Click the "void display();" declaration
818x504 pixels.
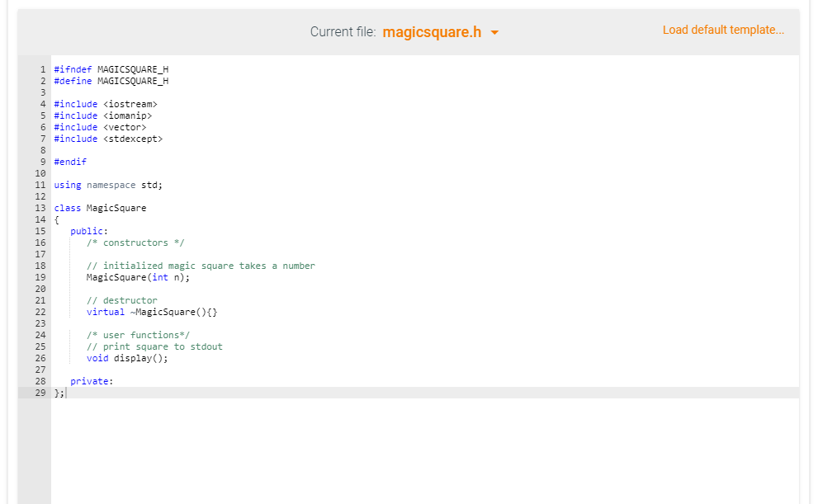click(127, 357)
